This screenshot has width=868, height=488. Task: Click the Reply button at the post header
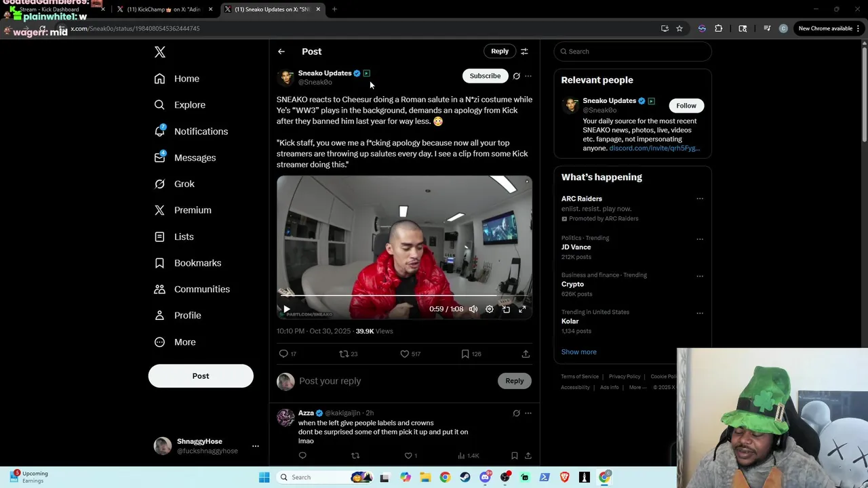500,52
